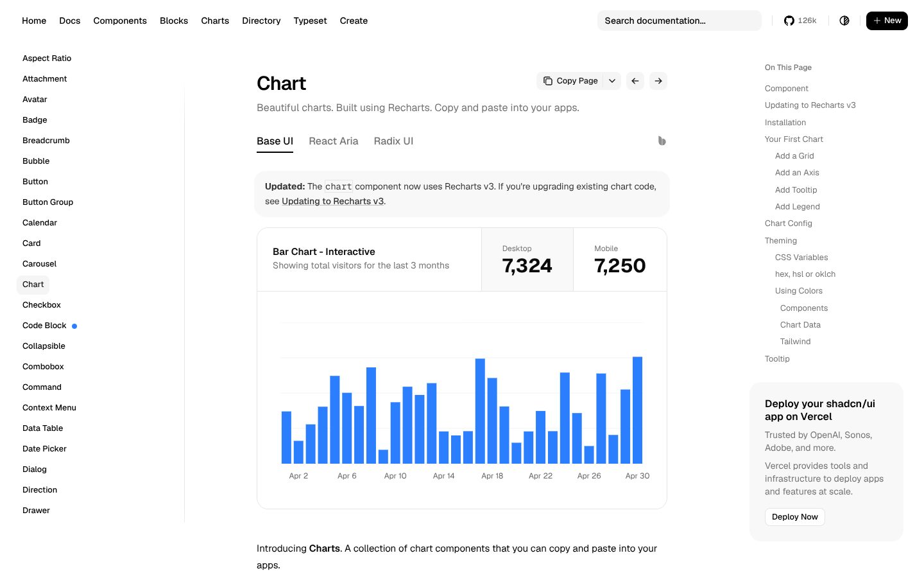Open the Copy Page dropdown chevron

[x=612, y=81]
